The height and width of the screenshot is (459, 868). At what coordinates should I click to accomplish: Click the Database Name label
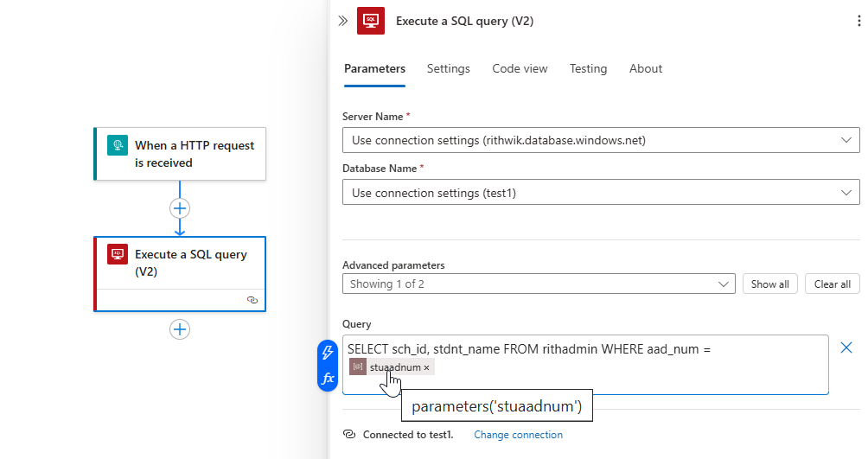(380, 169)
